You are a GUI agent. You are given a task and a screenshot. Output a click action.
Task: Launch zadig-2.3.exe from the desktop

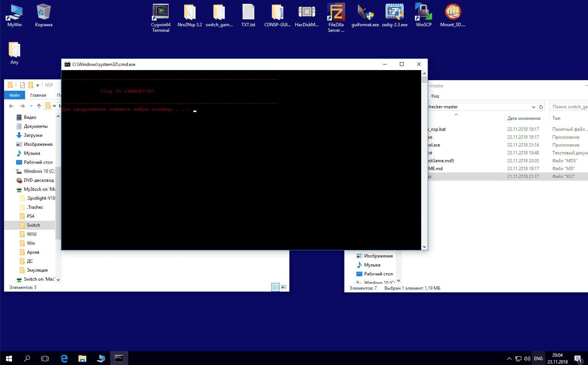[395, 15]
